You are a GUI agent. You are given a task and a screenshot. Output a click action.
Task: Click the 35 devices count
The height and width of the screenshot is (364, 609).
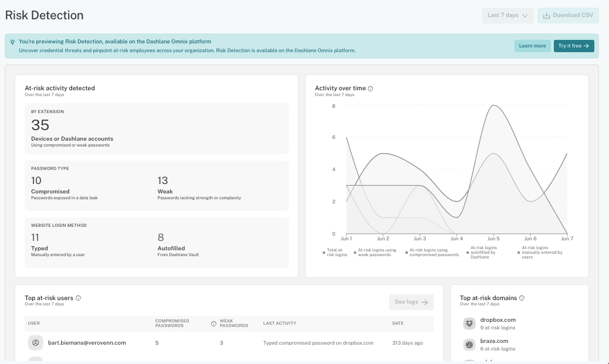[40, 125]
